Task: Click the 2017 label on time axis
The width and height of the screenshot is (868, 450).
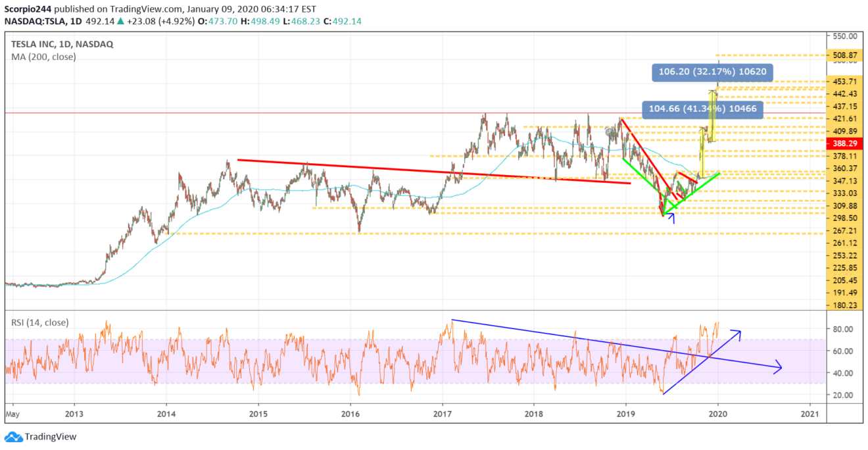Action: tap(443, 414)
